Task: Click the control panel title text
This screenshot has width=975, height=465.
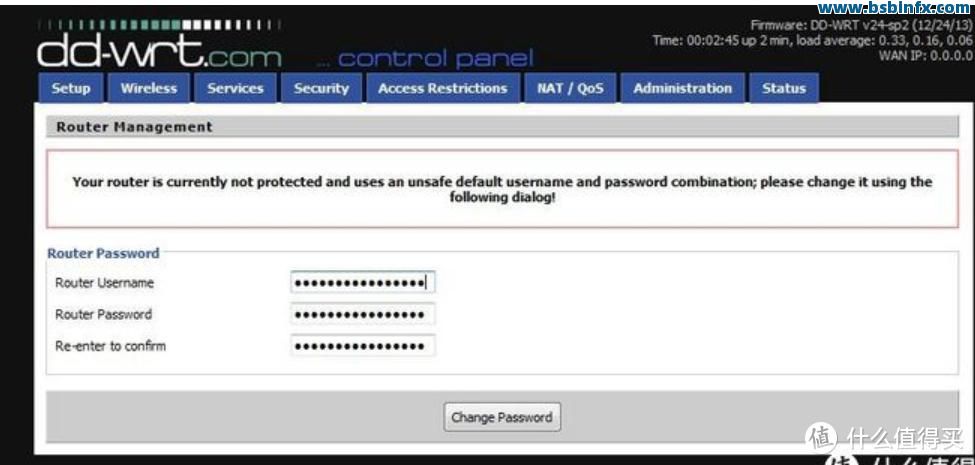Action: (x=425, y=59)
